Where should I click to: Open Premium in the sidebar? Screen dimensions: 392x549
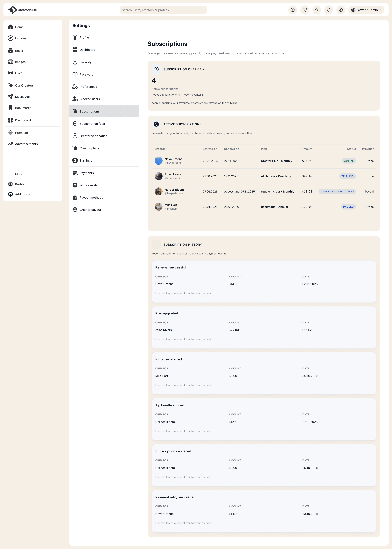[x=21, y=133]
